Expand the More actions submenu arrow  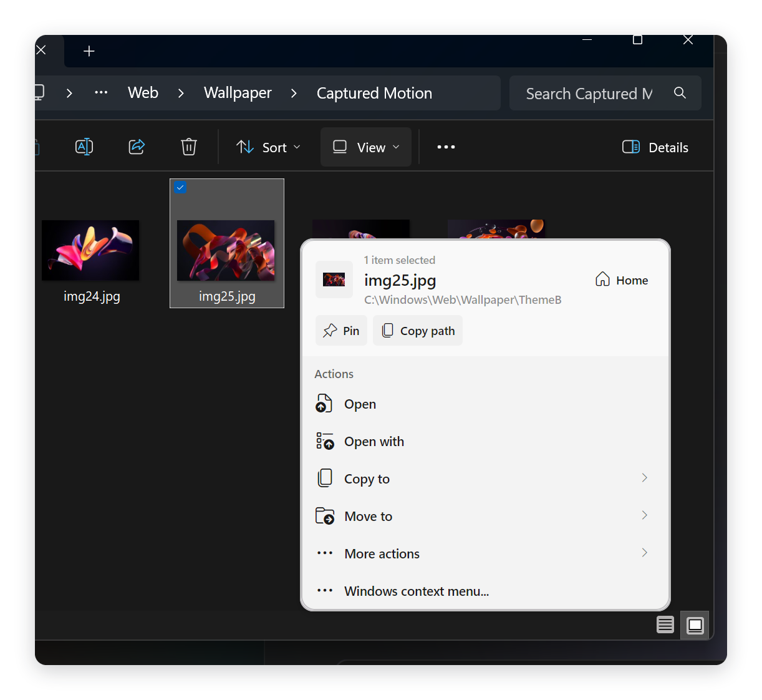point(645,553)
